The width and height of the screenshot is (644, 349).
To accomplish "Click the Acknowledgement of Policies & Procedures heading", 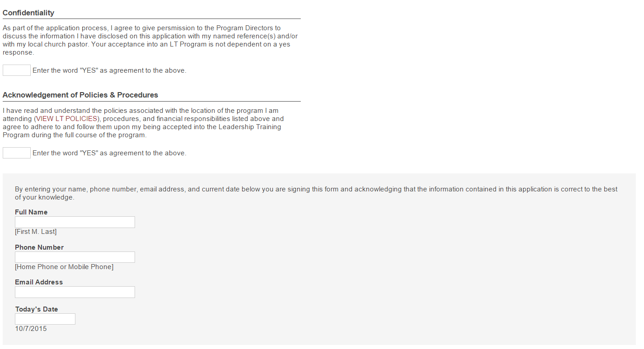I will coord(80,95).
